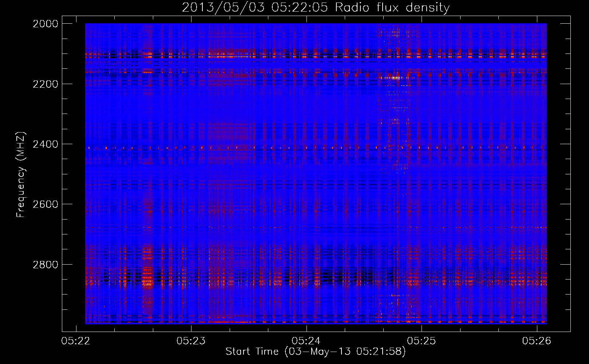Viewport: 589px width, 364px height.
Task: Click the 05:26 time tick label
Action: click(537, 341)
